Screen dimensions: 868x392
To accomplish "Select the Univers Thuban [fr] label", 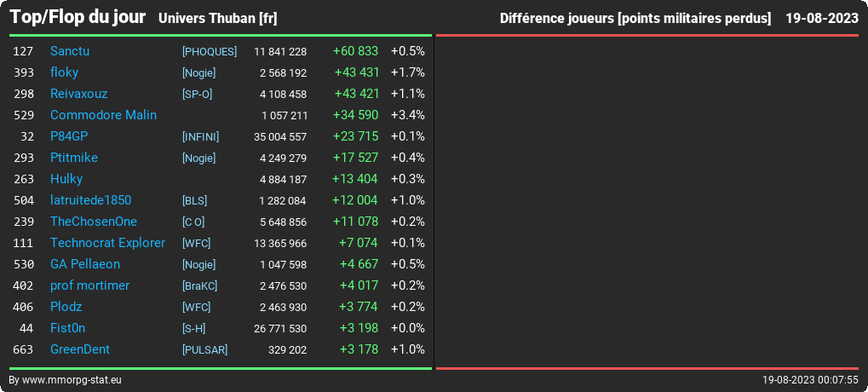I will 217,18.
